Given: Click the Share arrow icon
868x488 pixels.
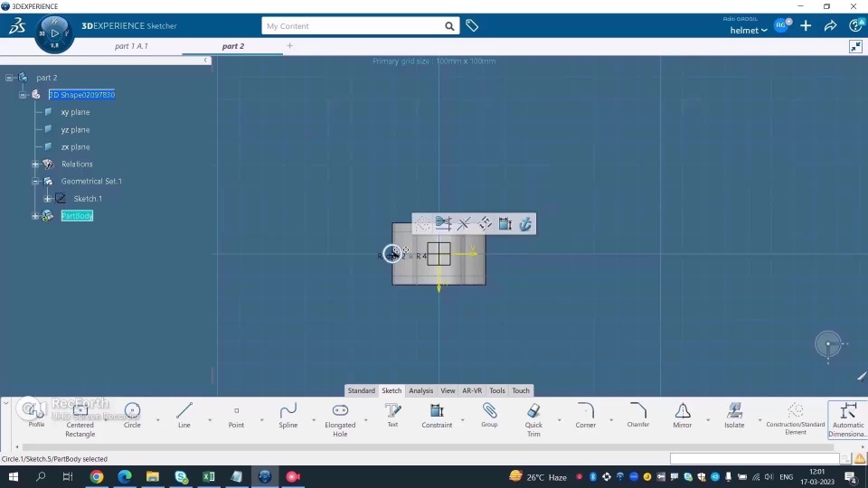Looking at the screenshot, I should pyautogui.click(x=830, y=25).
